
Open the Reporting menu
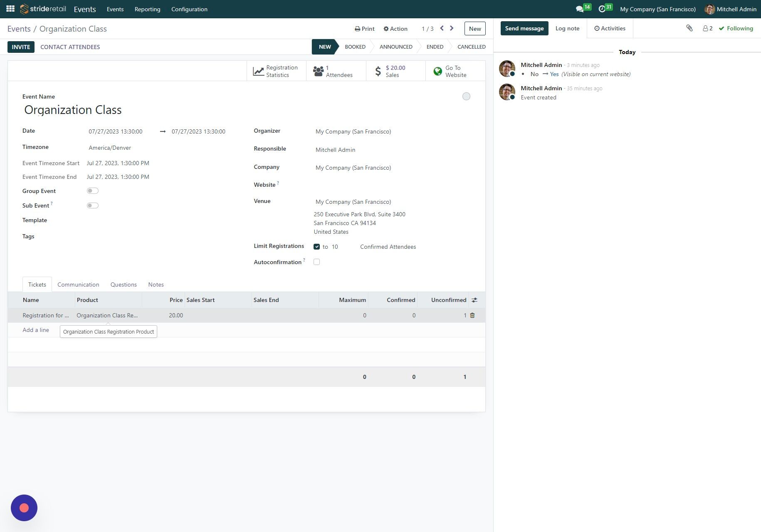pyautogui.click(x=147, y=9)
